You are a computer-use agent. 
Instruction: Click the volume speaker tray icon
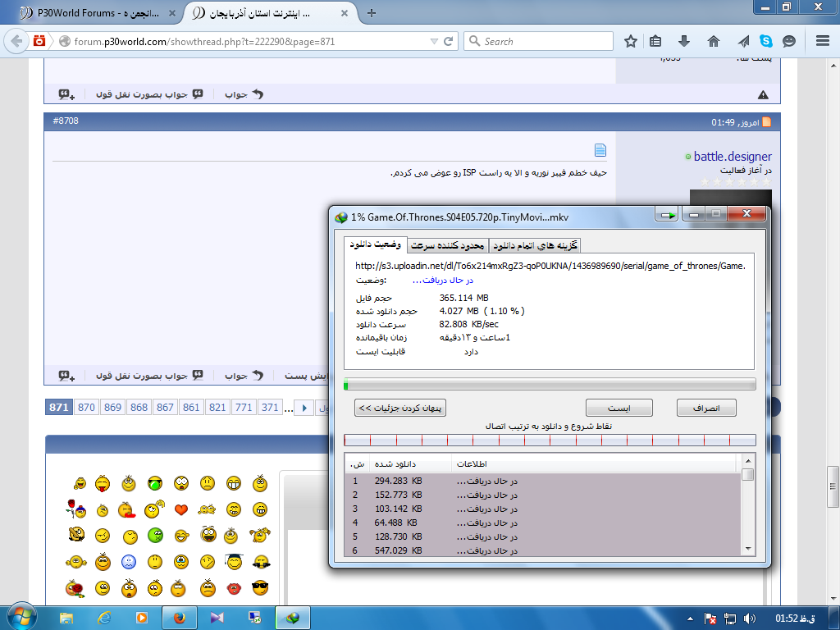pyautogui.click(x=750, y=619)
